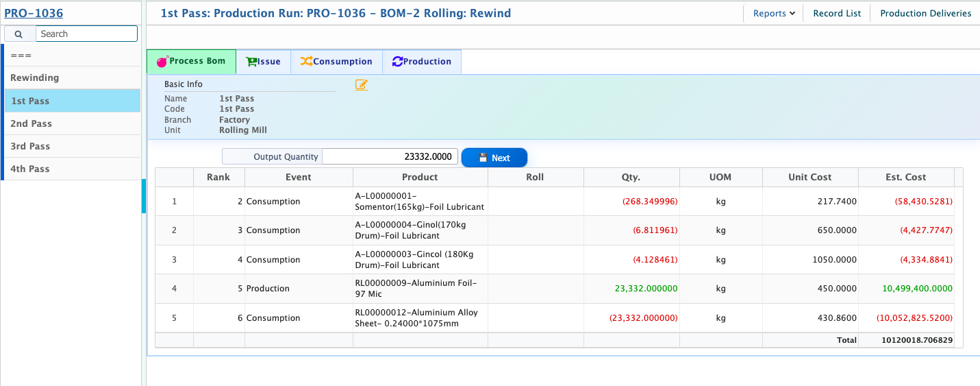Click the green quantity 23,332.000000
This screenshot has width=980, height=386.
click(x=646, y=289)
